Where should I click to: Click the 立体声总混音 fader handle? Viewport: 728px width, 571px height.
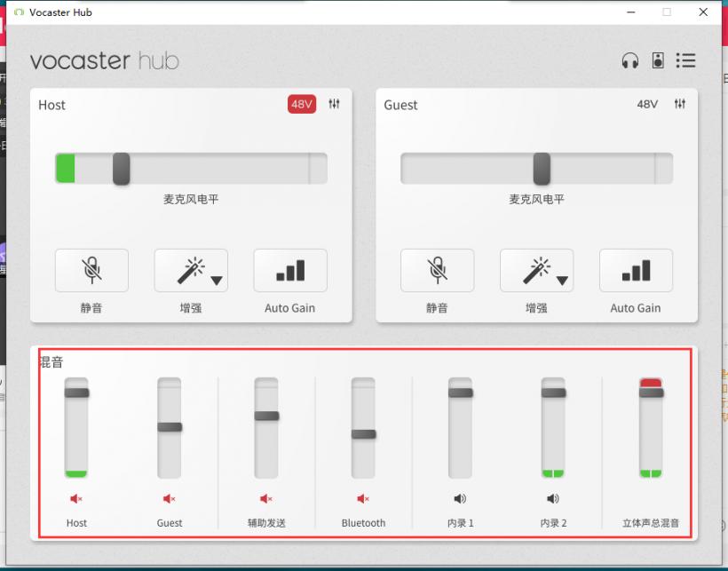coord(651,388)
